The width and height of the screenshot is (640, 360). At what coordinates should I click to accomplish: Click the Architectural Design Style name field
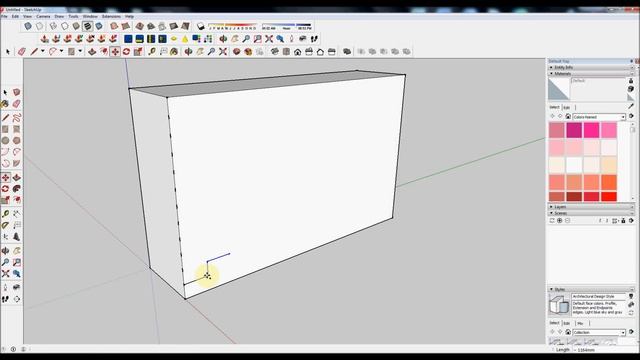coord(599,297)
